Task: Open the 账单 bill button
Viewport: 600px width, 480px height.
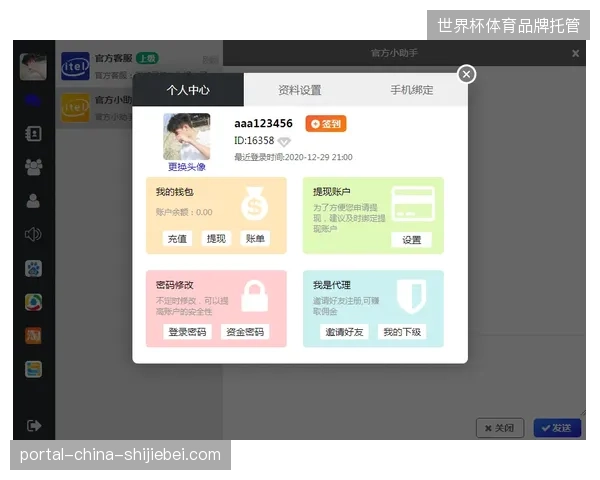Action: (255, 238)
